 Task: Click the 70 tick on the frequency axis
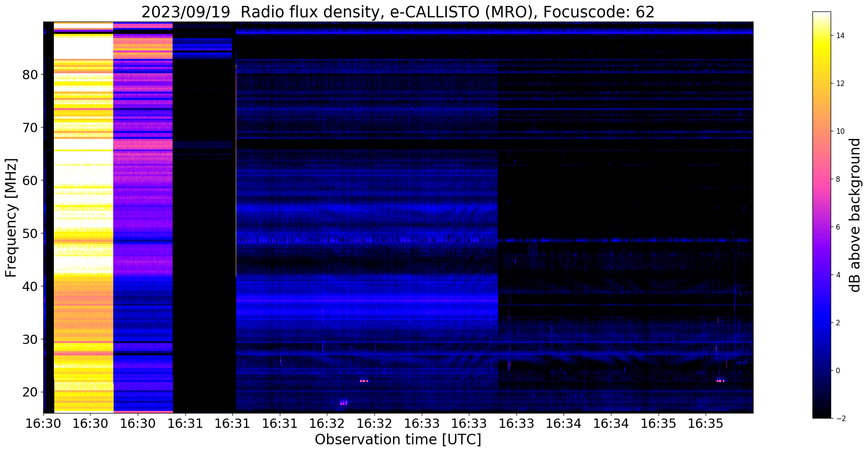coord(30,128)
